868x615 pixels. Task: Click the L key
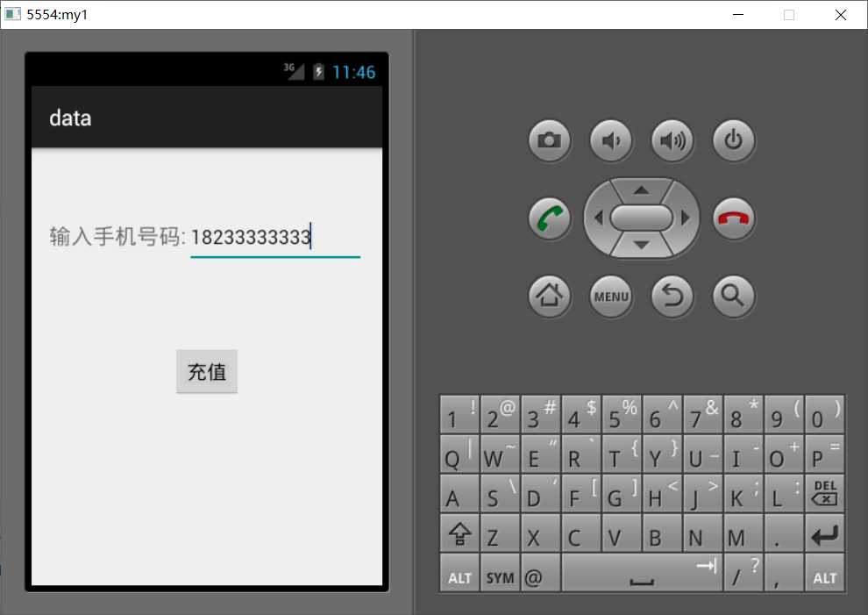[784, 493]
